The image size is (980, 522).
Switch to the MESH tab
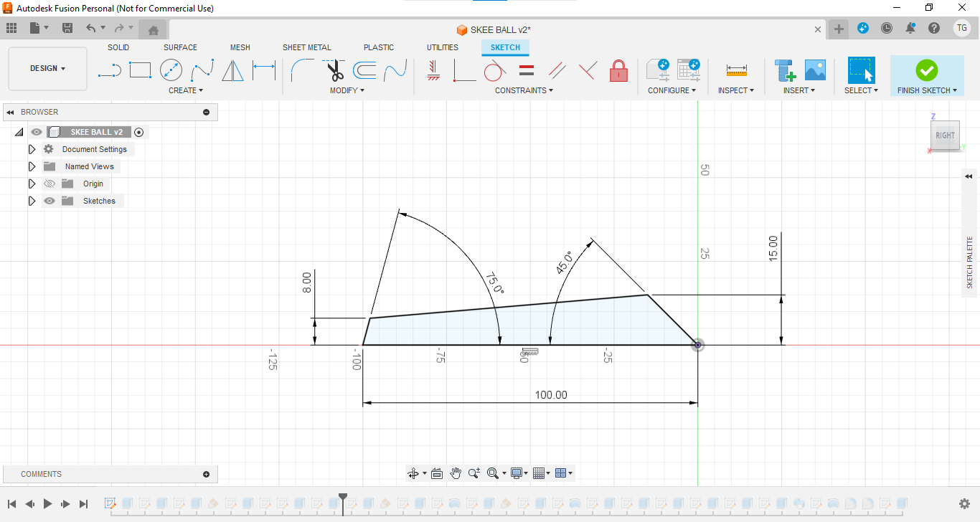click(x=240, y=47)
